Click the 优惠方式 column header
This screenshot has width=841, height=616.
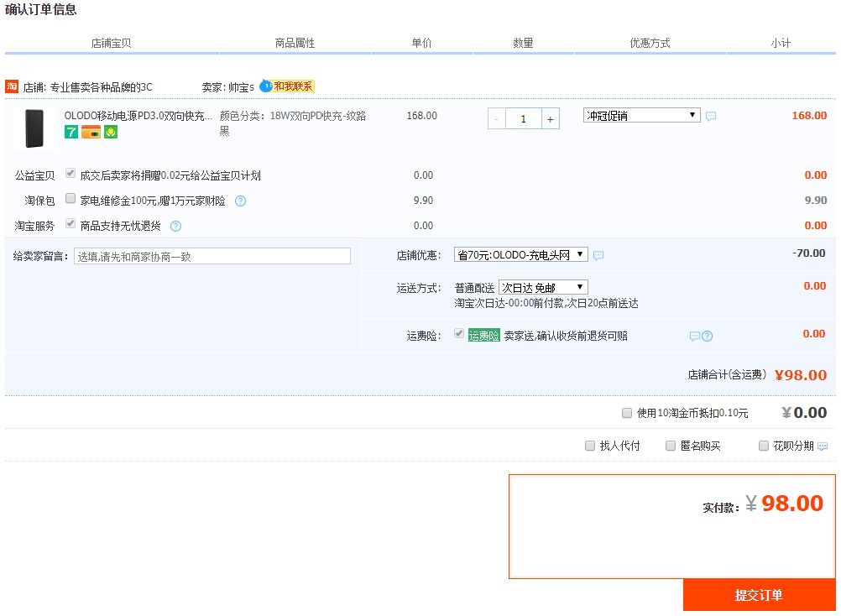[650, 43]
